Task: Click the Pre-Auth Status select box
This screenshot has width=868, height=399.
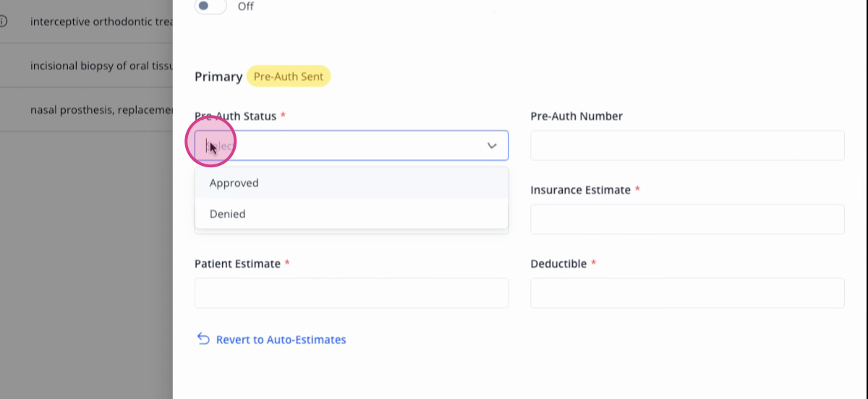Action: pos(352,146)
